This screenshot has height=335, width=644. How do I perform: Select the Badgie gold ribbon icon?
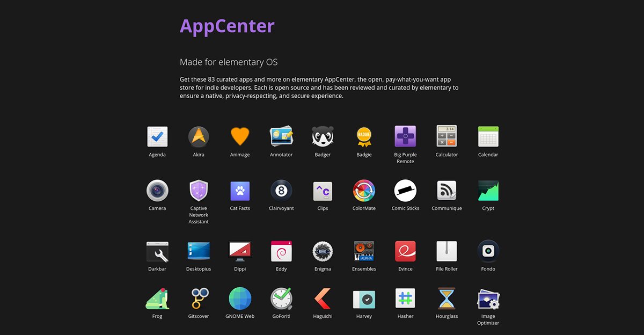(364, 137)
